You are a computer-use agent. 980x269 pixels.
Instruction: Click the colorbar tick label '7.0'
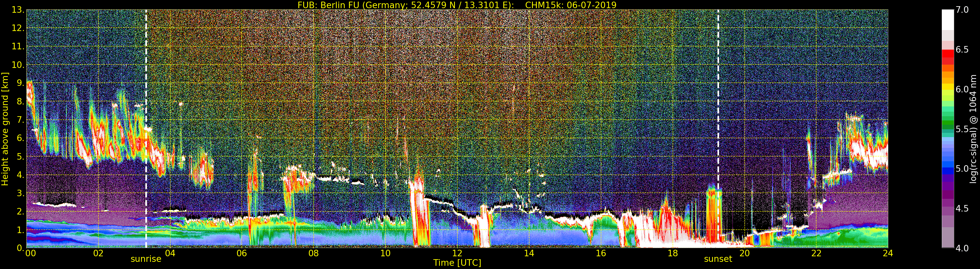point(962,10)
